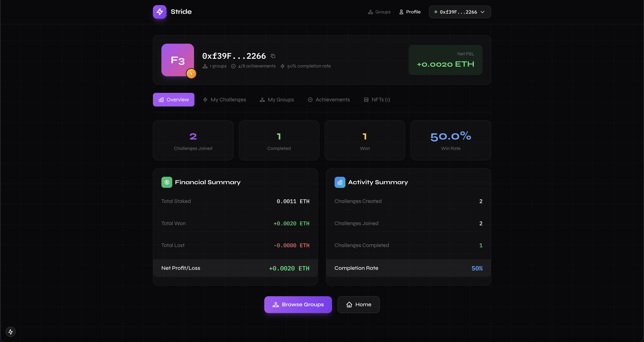The width and height of the screenshot is (644, 342).
Task: Open the Achievements tab
Action: pos(329,100)
